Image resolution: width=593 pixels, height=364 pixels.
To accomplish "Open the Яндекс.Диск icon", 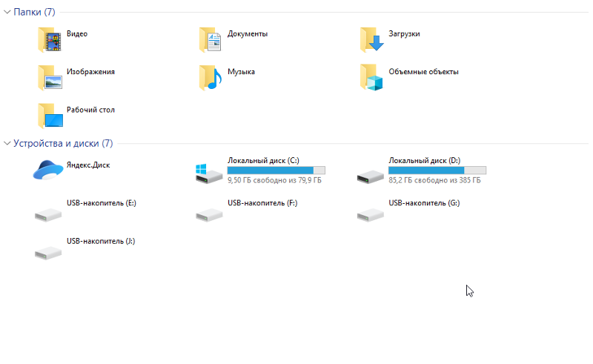I will tap(48, 170).
